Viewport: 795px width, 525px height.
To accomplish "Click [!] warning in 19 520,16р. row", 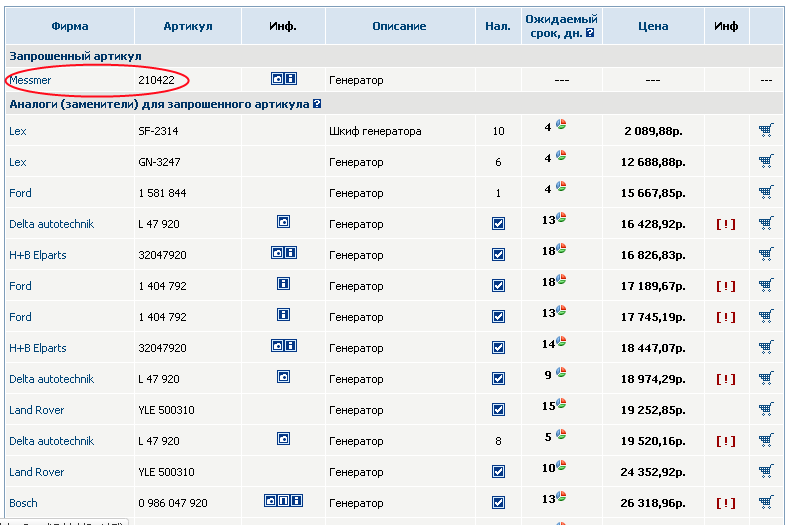I will click(726, 441).
